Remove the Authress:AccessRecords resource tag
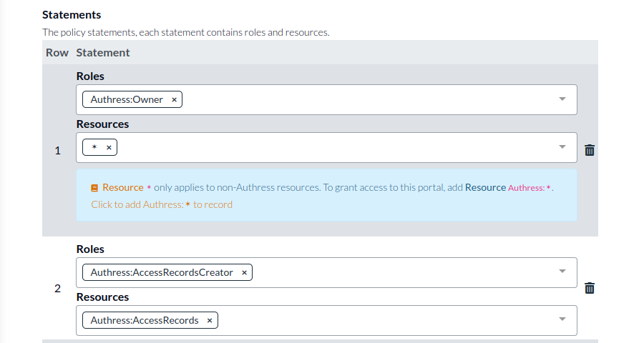Viewport: 644px width, 343px height. (x=210, y=321)
